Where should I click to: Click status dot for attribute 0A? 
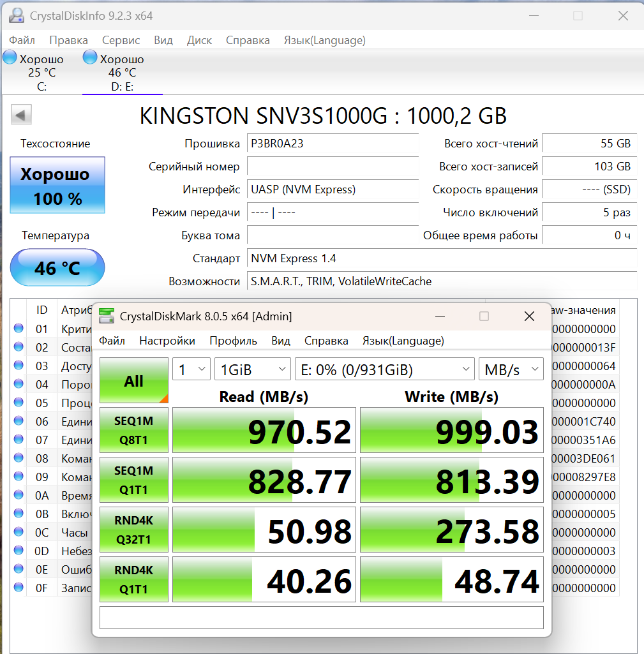19,494
